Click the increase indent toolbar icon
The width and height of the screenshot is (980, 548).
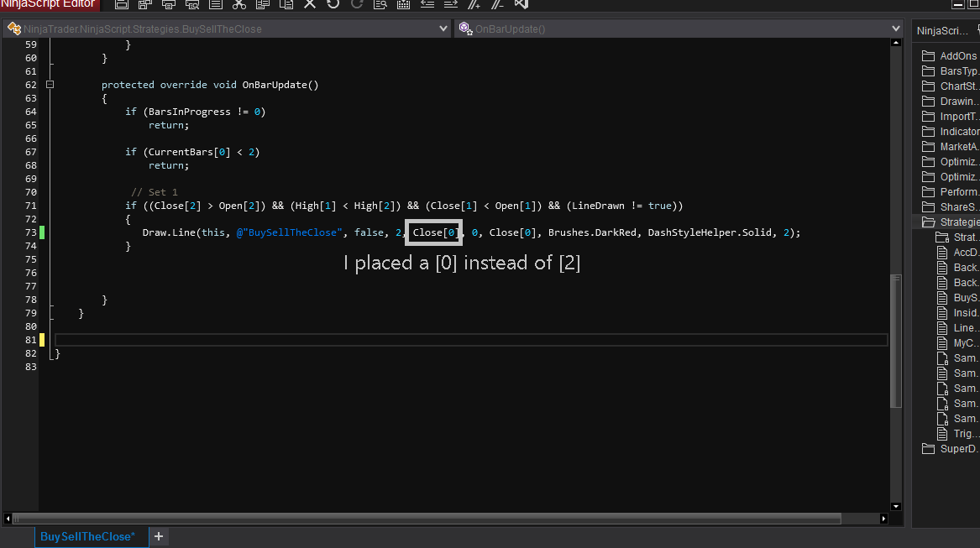pos(451,3)
